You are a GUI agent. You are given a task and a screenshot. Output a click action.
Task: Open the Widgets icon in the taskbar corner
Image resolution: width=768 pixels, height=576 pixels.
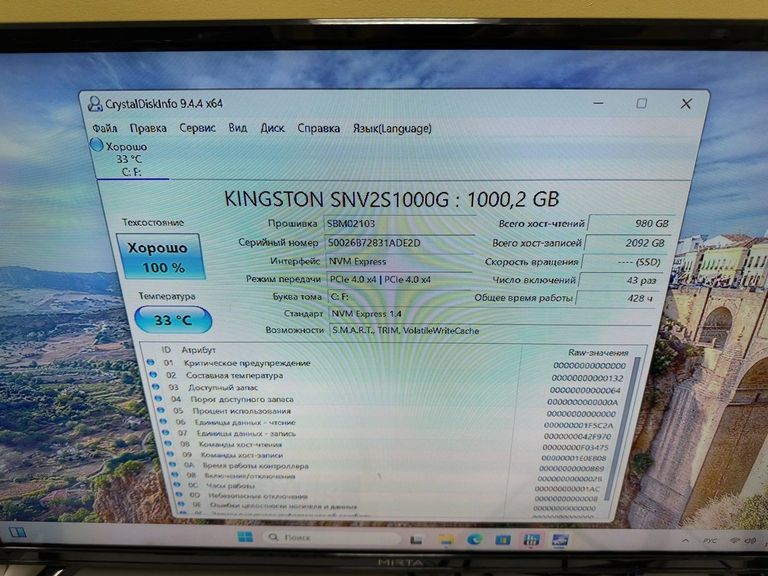(x=17, y=532)
